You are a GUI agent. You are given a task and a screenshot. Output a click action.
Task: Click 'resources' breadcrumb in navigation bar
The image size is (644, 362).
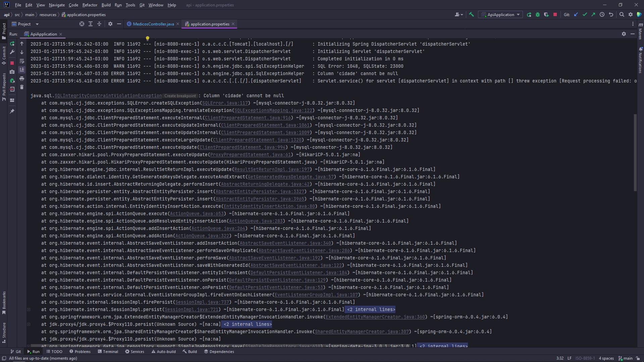(48, 15)
